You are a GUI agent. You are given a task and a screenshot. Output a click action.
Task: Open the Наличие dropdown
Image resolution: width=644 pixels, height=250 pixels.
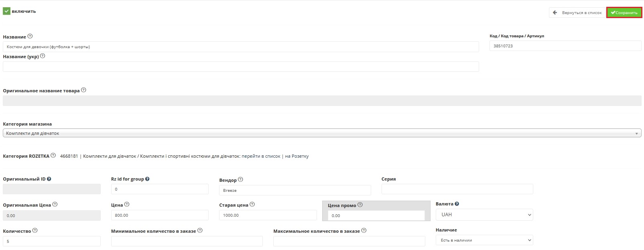pyautogui.click(x=484, y=240)
